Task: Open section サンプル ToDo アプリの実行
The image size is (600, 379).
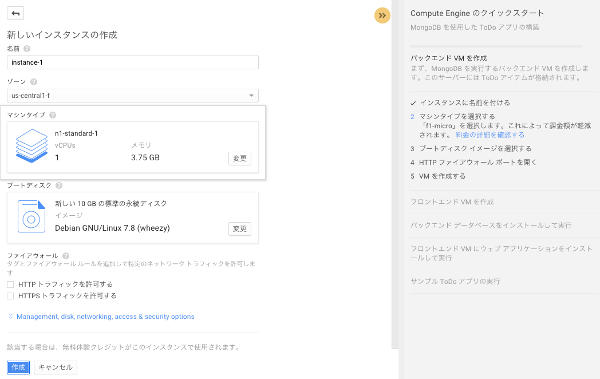Action: click(455, 281)
